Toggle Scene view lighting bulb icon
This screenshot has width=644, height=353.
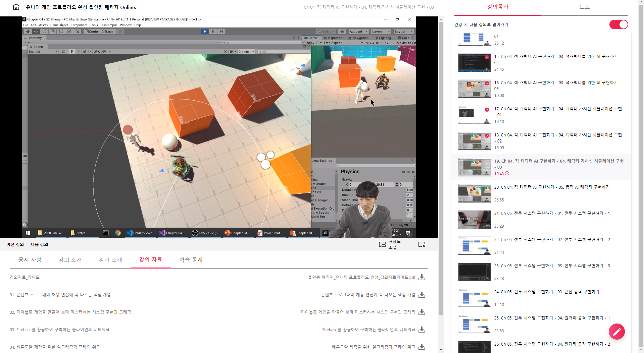click(71, 52)
